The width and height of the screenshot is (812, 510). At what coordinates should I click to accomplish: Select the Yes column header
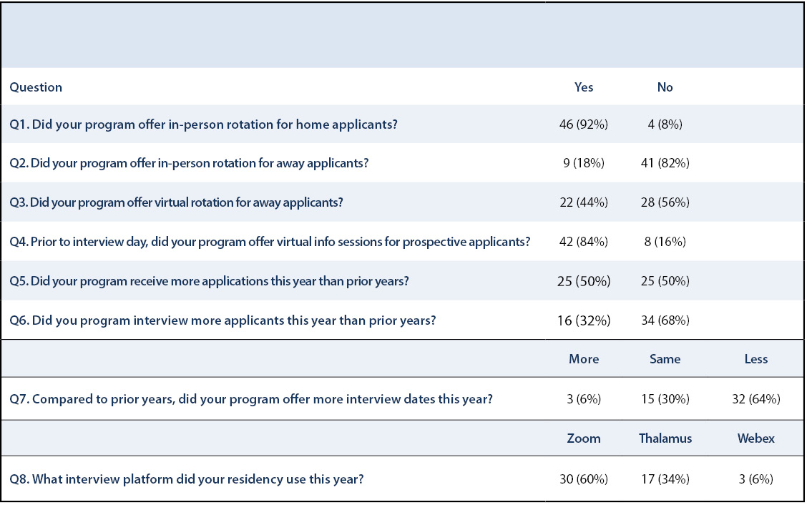(x=584, y=87)
